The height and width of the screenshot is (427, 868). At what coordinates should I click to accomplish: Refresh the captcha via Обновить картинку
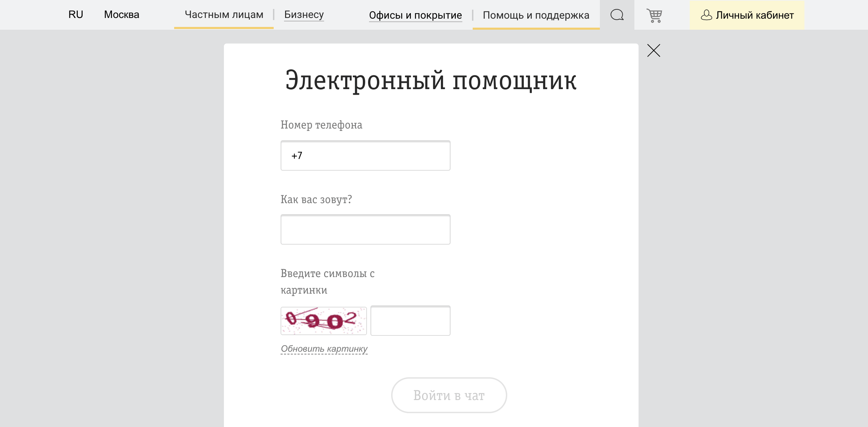click(324, 349)
